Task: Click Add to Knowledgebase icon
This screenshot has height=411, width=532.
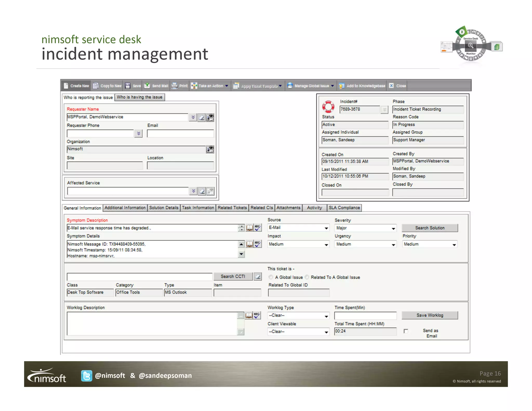Action: pyautogui.click(x=342, y=86)
